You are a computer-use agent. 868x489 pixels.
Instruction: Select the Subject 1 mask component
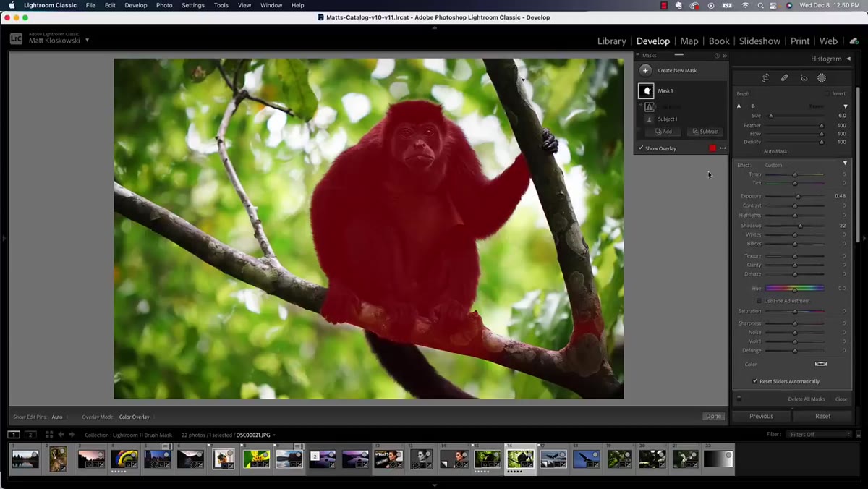(x=667, y=119)
